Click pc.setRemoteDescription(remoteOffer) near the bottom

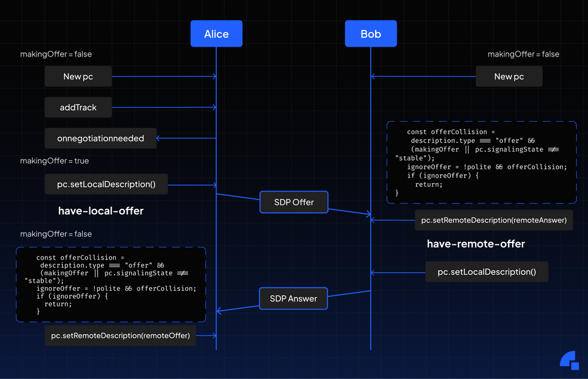pos(120,335)
